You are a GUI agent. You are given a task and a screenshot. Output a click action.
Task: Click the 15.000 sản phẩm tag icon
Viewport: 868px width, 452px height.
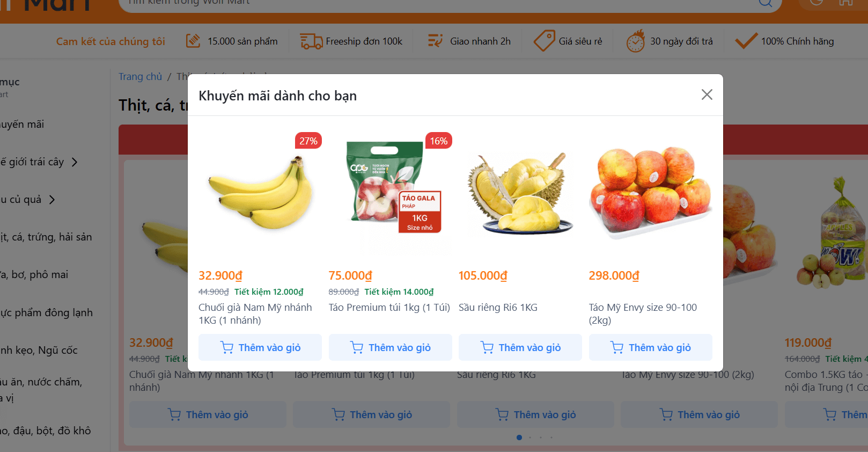(x=193, y=41)
